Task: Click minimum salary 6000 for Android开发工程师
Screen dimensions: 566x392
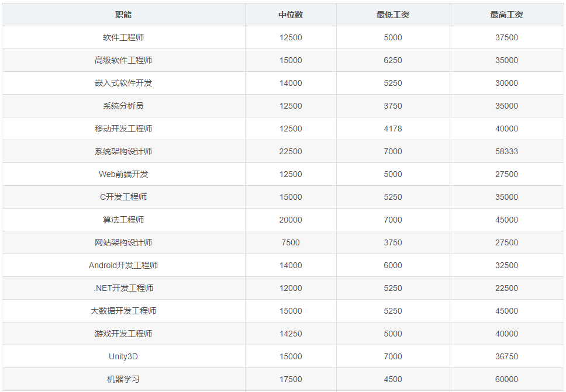Action: pos(393,265)
